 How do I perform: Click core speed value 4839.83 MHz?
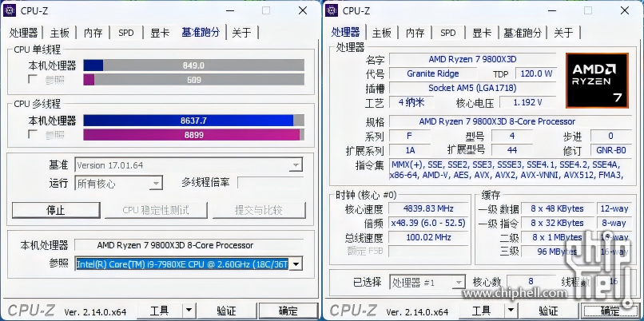click(428, 208)
